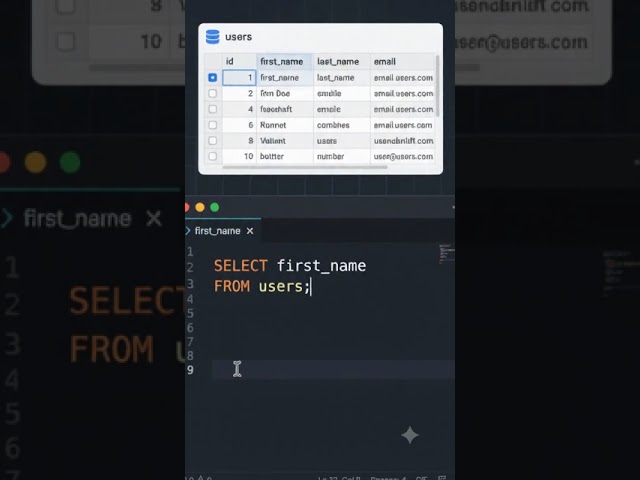The width and height of the screenshot is (640, 480).
Task: Check the checkbox for row id 4
Action: pos(212,109)
